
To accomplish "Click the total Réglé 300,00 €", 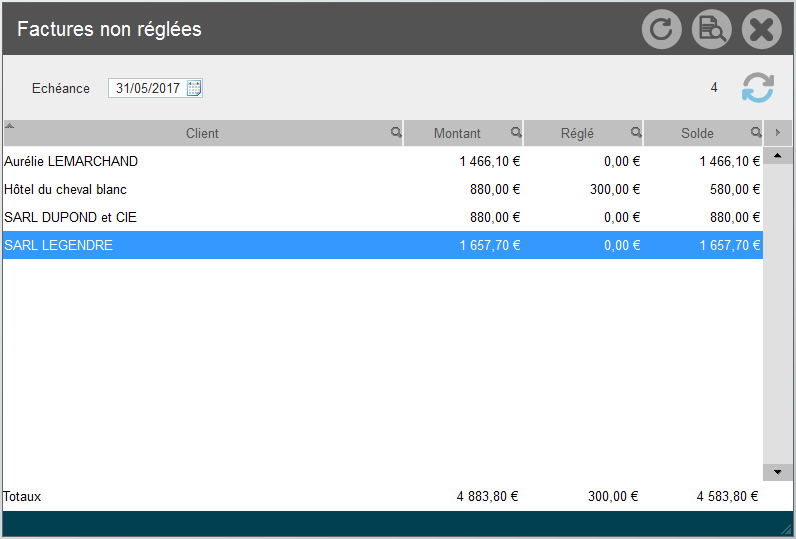I will click(x=613, y=496).
